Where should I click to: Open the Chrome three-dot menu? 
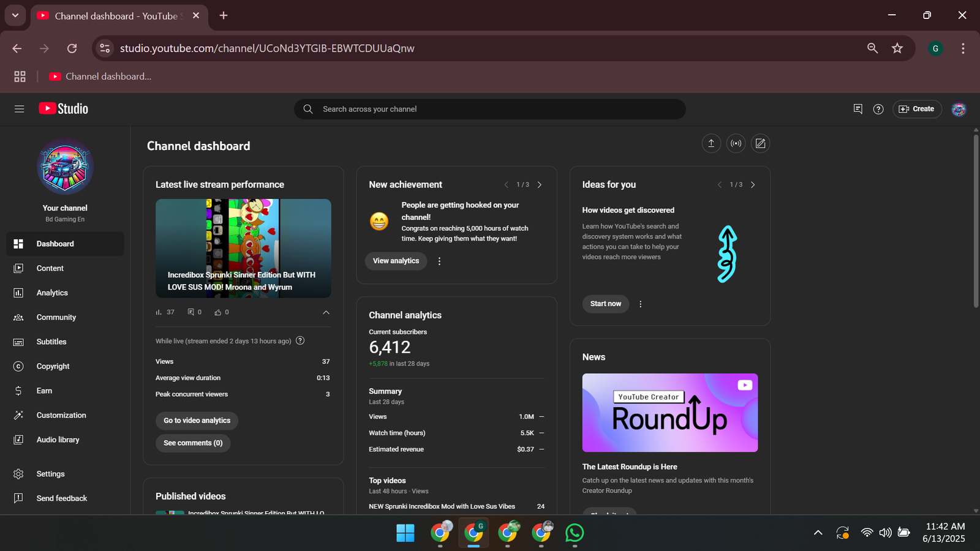963,48
